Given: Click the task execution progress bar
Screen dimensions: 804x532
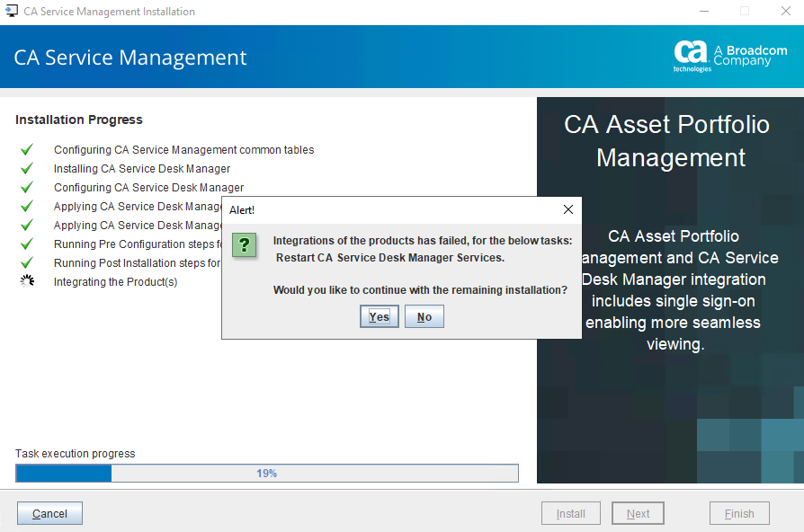Looking at the screenshot, I should click(267, 473).
